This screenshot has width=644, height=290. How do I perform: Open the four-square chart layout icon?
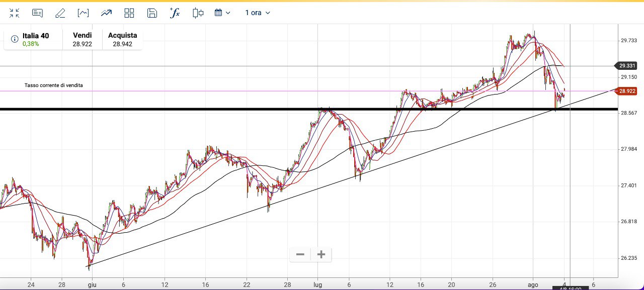[x=129, y=13]
